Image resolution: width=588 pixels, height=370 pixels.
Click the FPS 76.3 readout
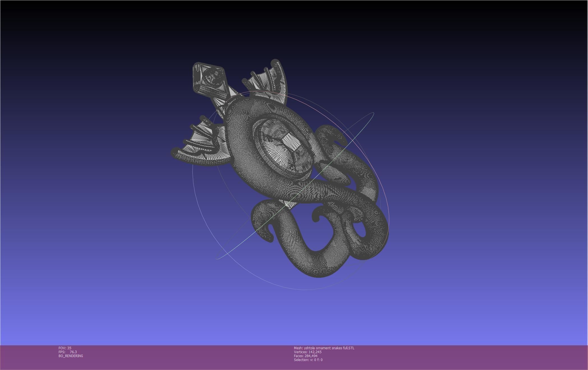coord(68,352)
